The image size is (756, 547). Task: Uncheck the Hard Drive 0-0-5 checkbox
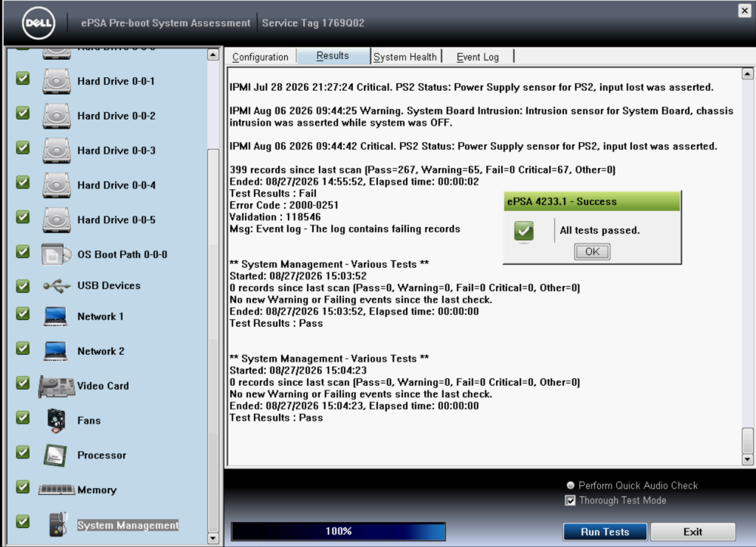(23, 217)
